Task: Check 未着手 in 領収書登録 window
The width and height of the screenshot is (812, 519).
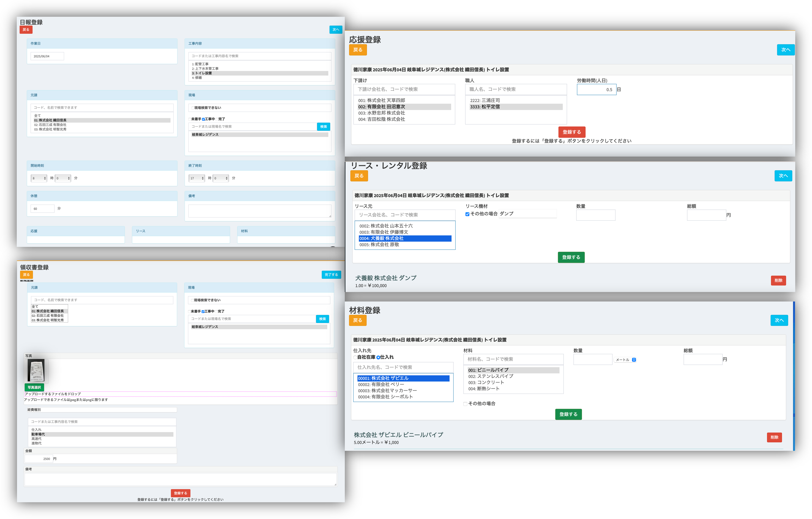Action: [189, 311]
